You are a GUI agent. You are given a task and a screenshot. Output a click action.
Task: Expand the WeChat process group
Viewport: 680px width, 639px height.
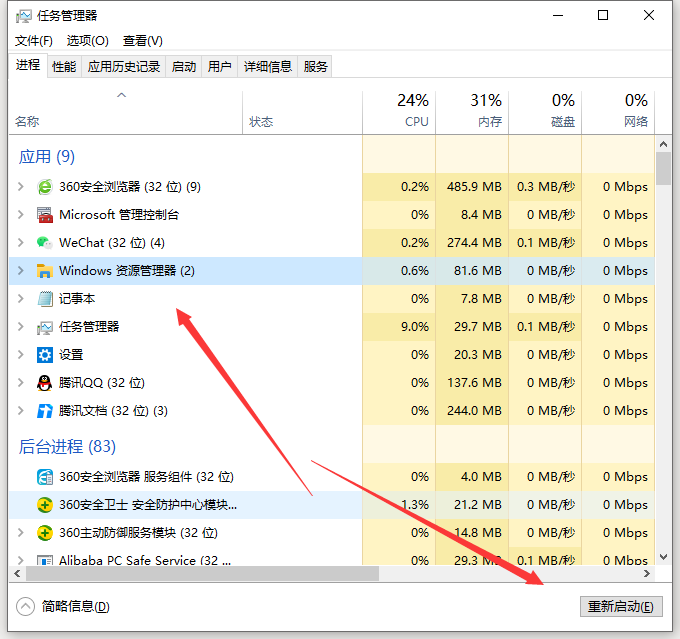21,243
